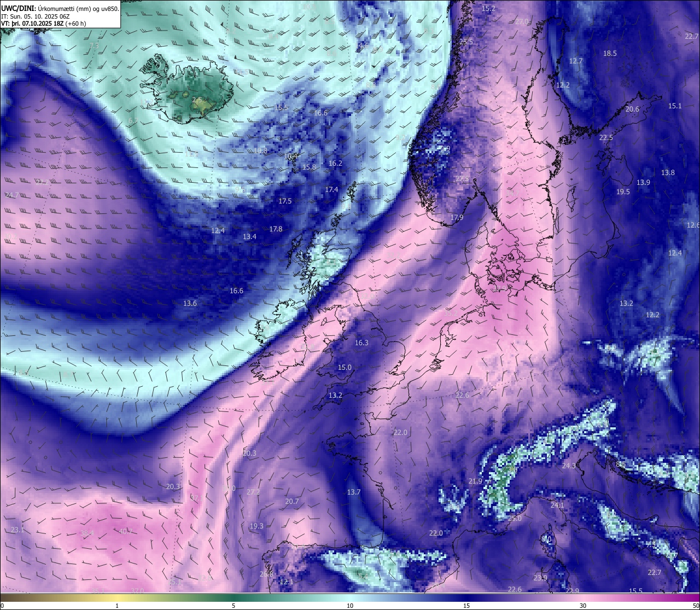This screenshot has height=610, width=700.
Task: Click the 2.6 value over Iceland
Action: click(x=198, y=100)
